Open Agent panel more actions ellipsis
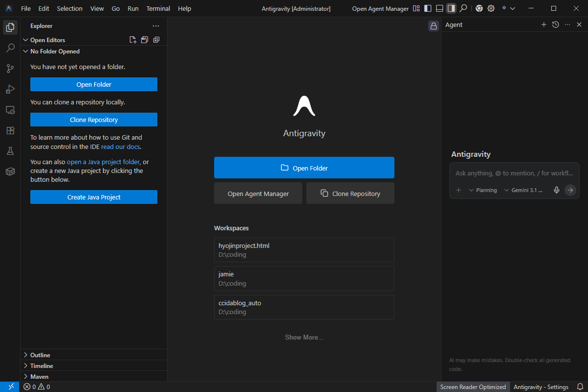The width and height of the screenshot is (588, 392). coord(567,24)
